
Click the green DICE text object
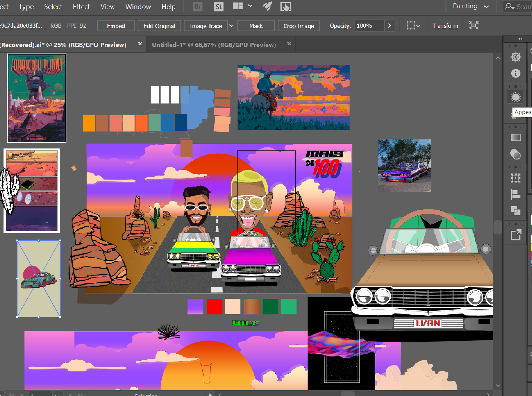[246, 323]
